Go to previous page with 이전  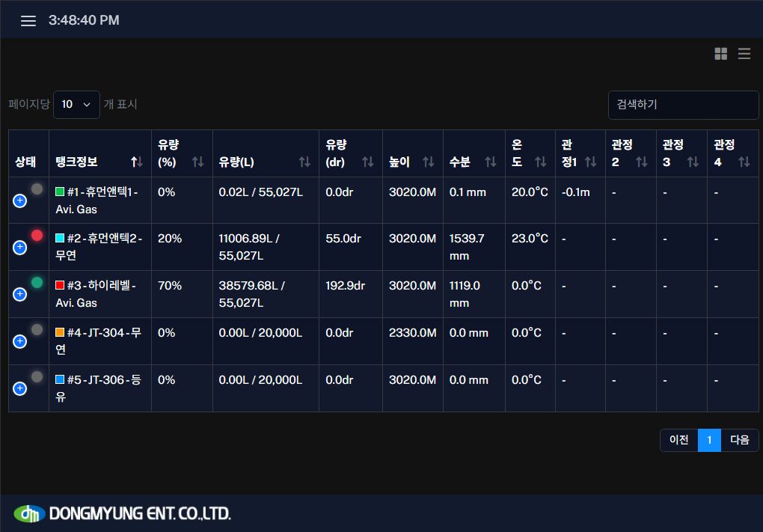click(678, 441)
